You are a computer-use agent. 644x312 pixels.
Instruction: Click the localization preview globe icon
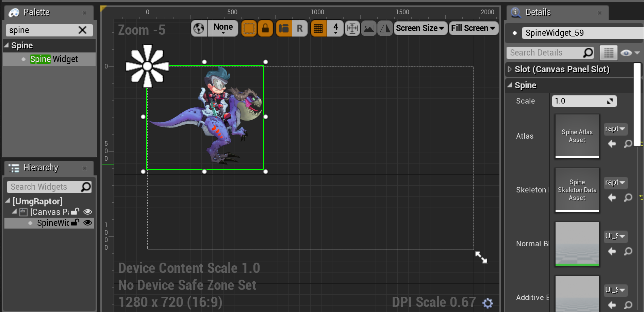point(199,28)
